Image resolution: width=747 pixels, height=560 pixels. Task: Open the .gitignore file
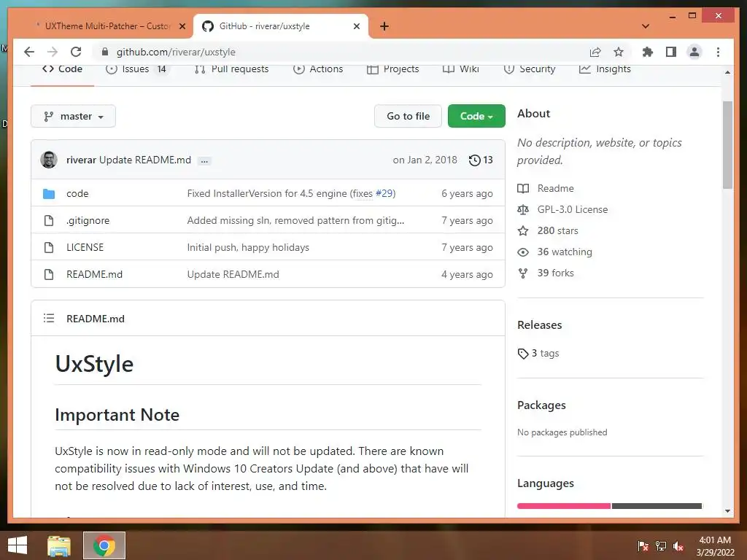pyautogui.click(x=88, y=220)
